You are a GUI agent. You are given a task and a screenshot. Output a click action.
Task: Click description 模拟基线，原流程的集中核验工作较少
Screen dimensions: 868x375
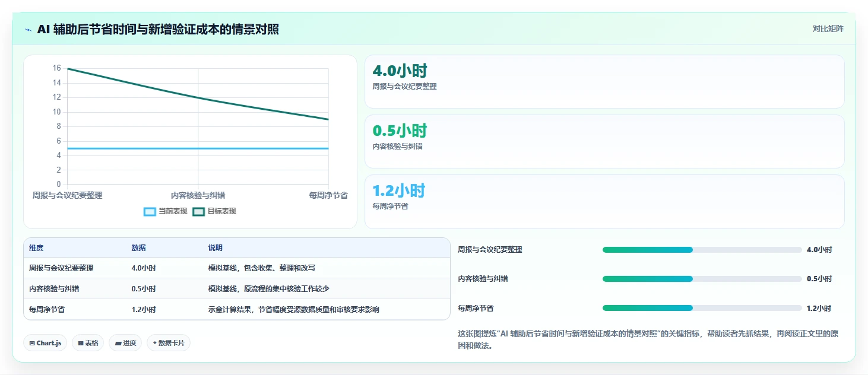269,289
